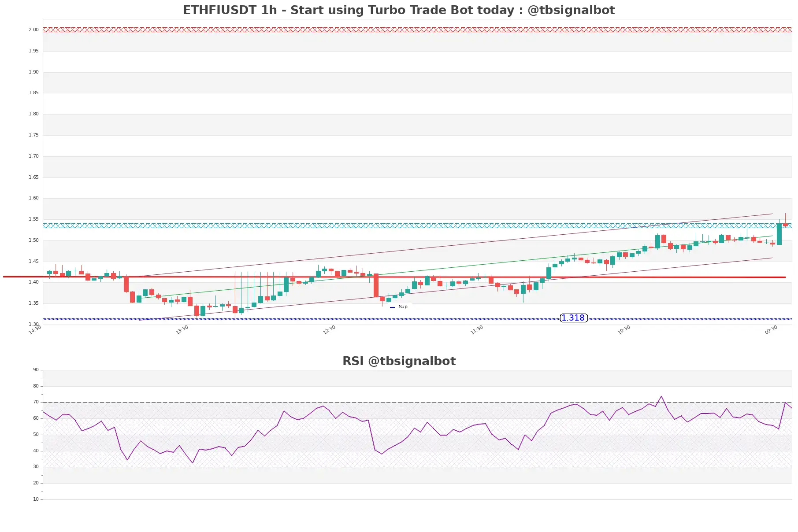The image size is (798, 532).
Task: Click the RSI 90 axis label
Action: [36, 370]
